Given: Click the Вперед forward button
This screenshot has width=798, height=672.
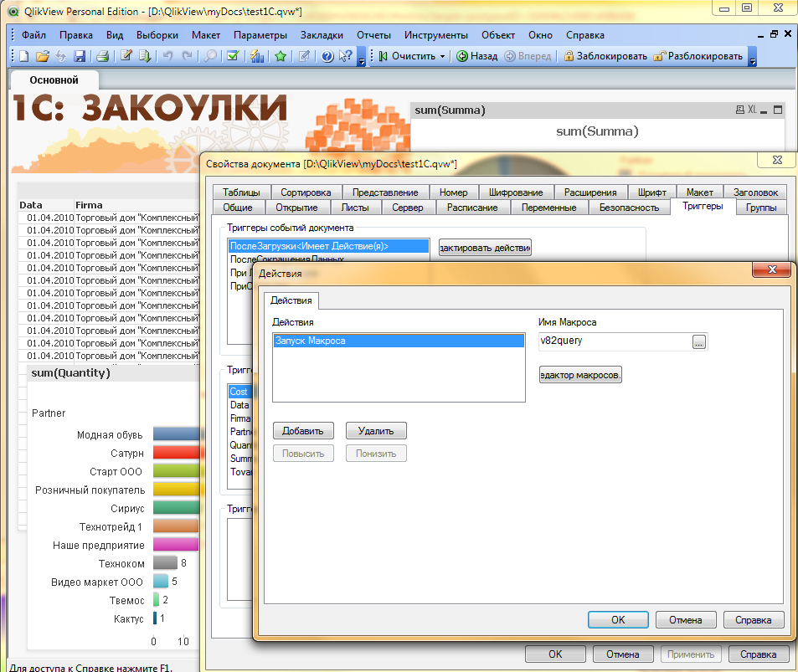Looking at the screenshot, I should (528, 56).
